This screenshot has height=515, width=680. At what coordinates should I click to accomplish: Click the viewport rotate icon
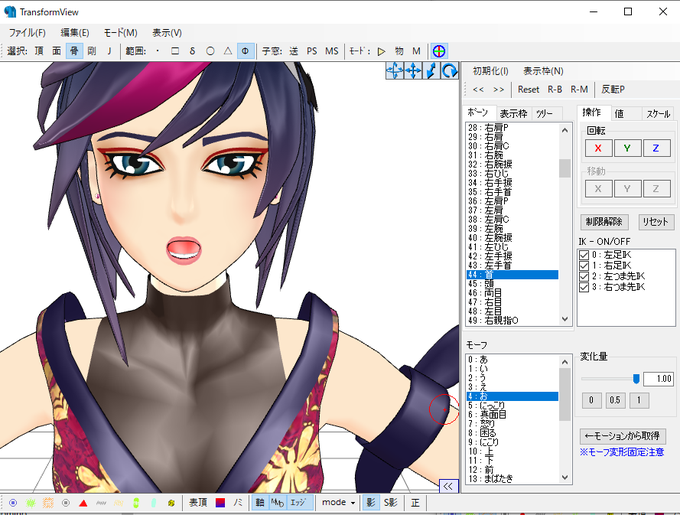[449, 71]
